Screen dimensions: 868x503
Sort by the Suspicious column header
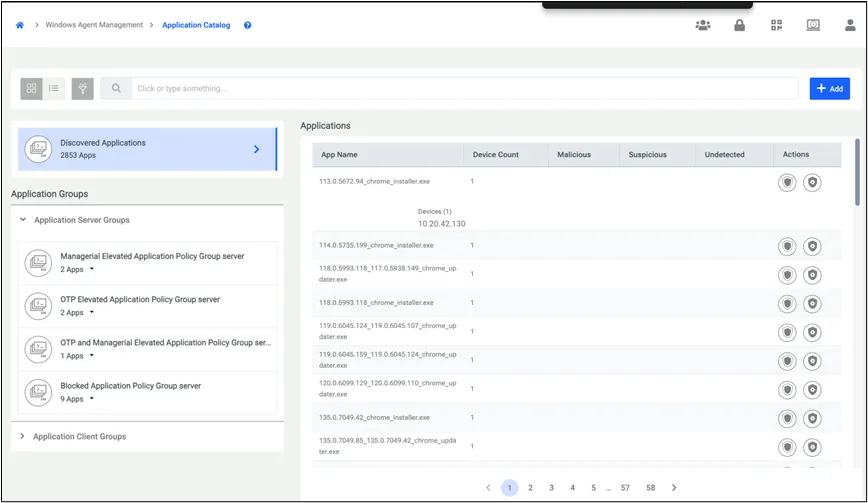[x=647, y=154]
